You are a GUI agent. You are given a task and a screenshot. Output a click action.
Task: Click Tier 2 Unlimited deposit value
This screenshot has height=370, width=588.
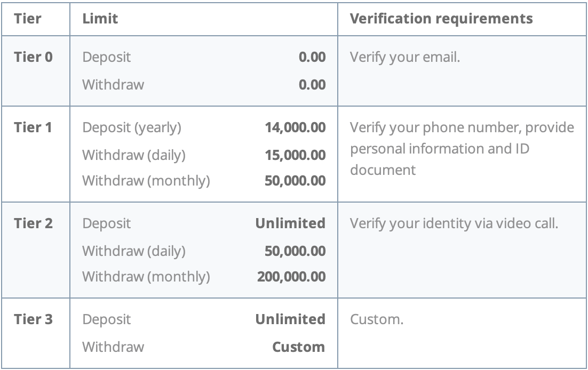coord(290,223)
